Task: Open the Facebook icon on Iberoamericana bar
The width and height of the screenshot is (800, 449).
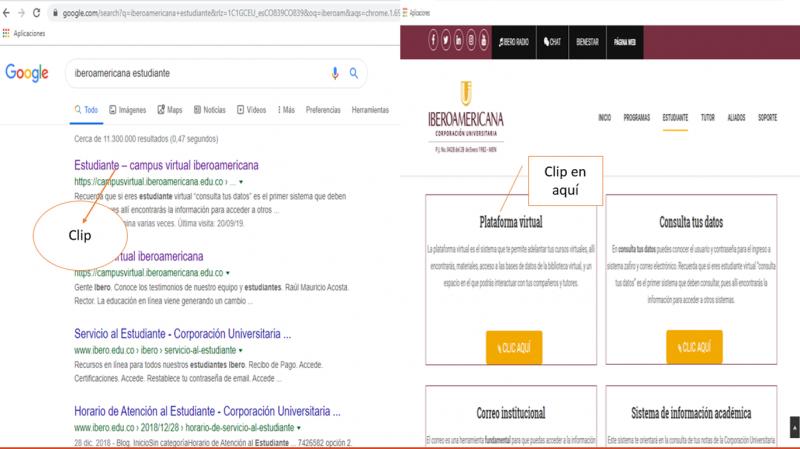Action: (x=433, y=40)
